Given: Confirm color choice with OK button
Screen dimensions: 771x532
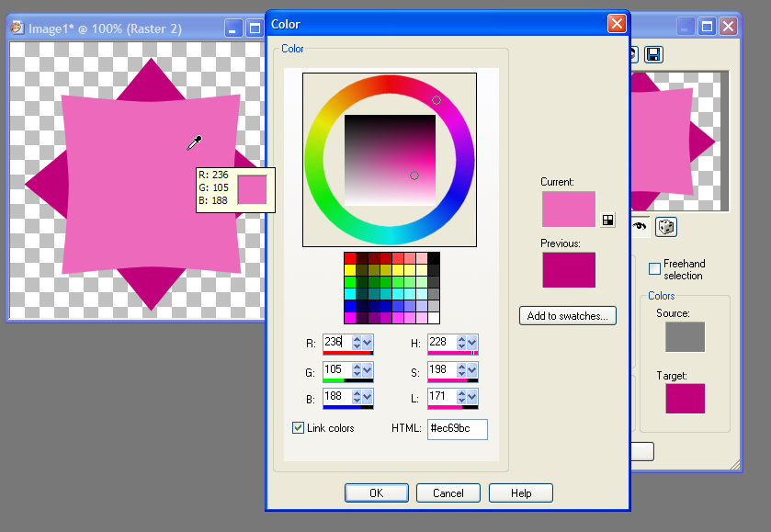Looking at the screenshot, I should 376,492.
